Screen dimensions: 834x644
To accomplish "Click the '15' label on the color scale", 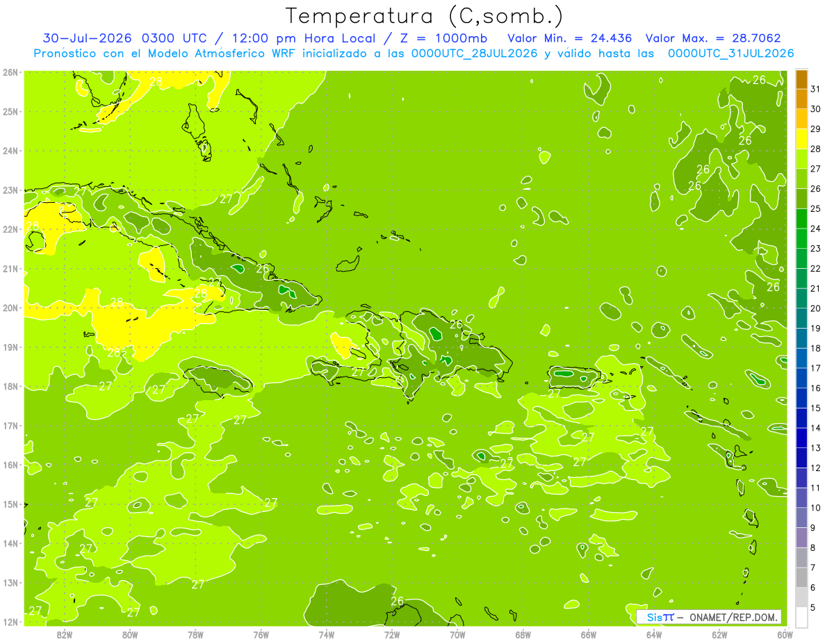I will pyautogui.click(x=816, y=408).
